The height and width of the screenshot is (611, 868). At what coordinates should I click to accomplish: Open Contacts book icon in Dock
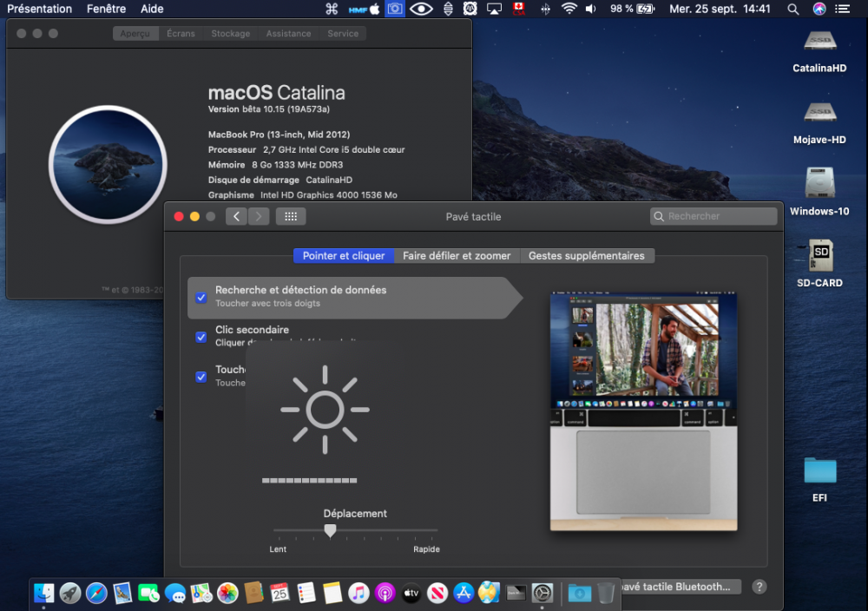(253, 594)
